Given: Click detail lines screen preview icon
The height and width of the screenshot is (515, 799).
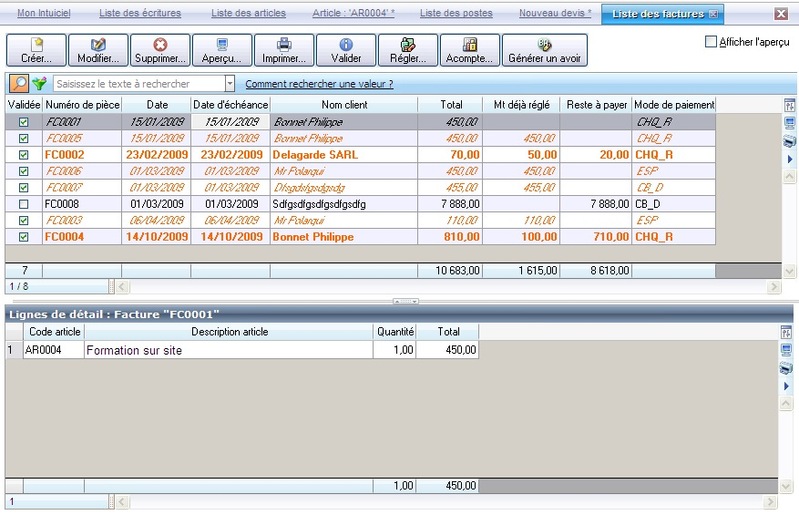Looking at the screenshot, I should (x=786, y=350).
